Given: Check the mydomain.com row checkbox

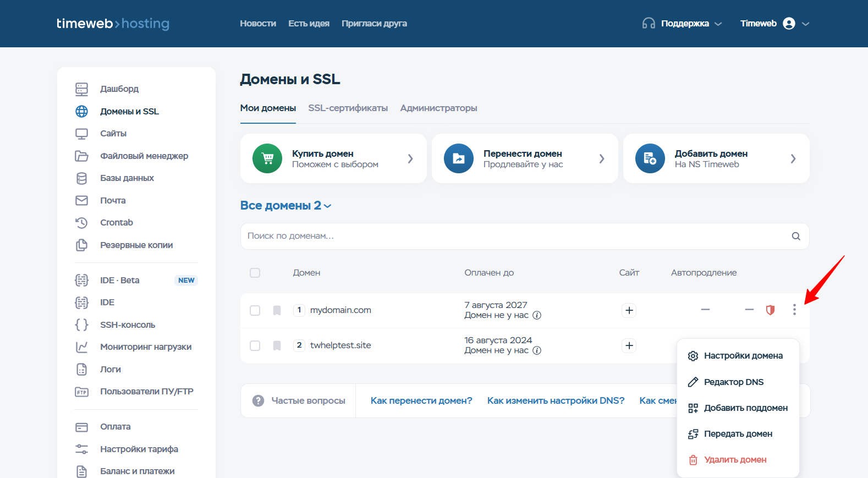Looking at the screenshot, I should pos(255,310).
